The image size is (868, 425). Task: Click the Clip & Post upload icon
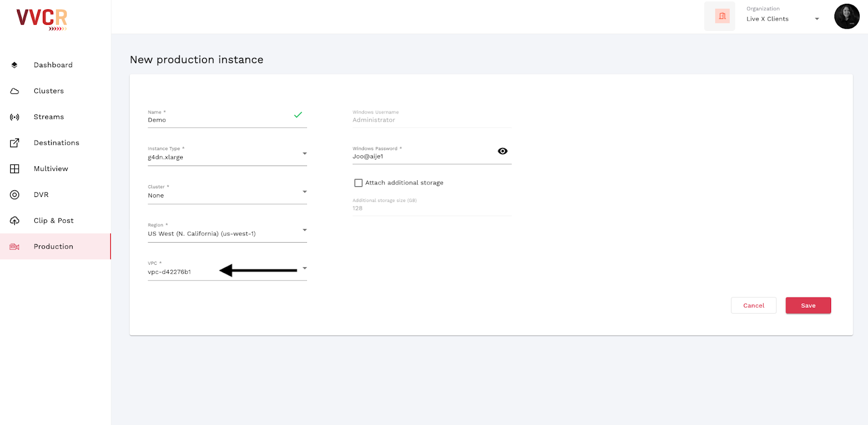[x=15, y=220]
